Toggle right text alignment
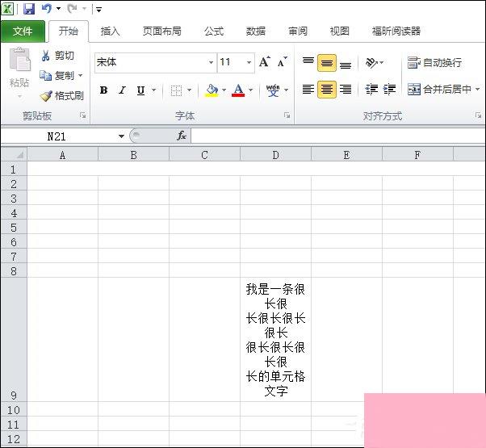This screenshot has height=448, width=486. point(346,90)
